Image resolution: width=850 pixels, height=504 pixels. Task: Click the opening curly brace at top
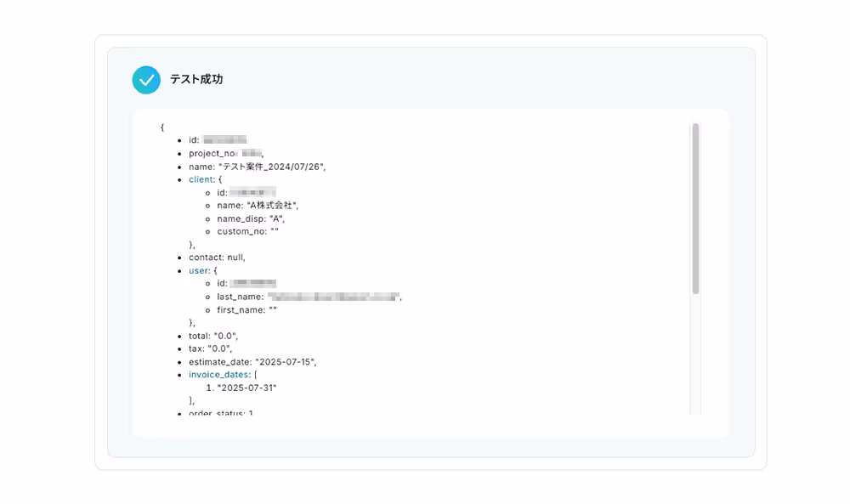coord(162,127)
